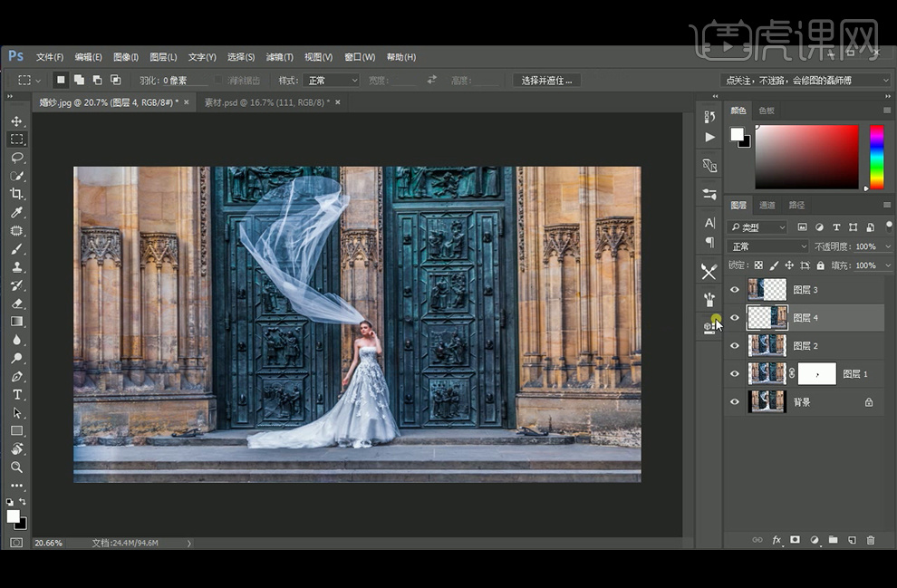Switch to the 素材.psd document tab
The image size is (897, 588).
(x=265, y=102)
